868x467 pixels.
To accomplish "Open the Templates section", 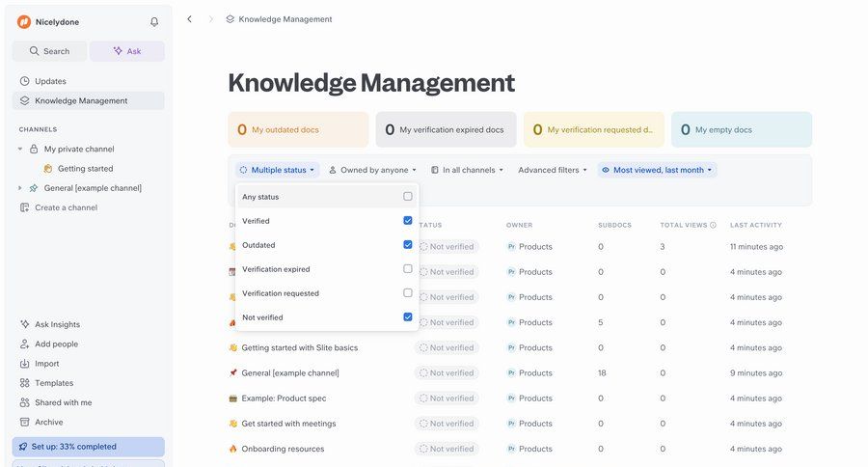I will (x=53, y=383).
